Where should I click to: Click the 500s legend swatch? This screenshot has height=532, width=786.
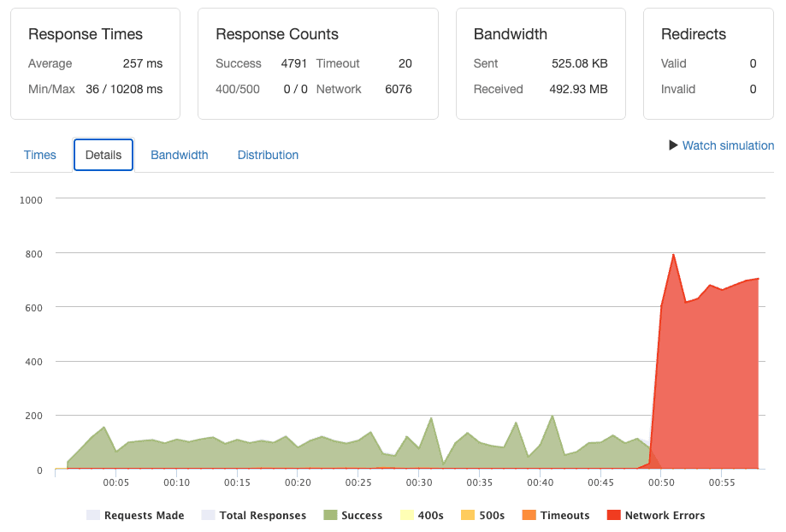(x=468, y=515)
